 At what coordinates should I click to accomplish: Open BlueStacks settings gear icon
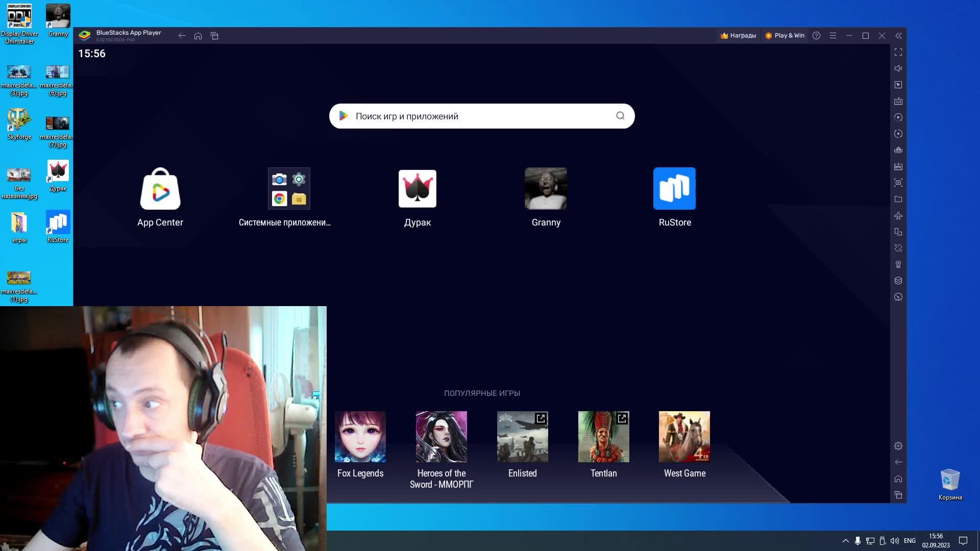pyautogui.click(x=898, y=446)
